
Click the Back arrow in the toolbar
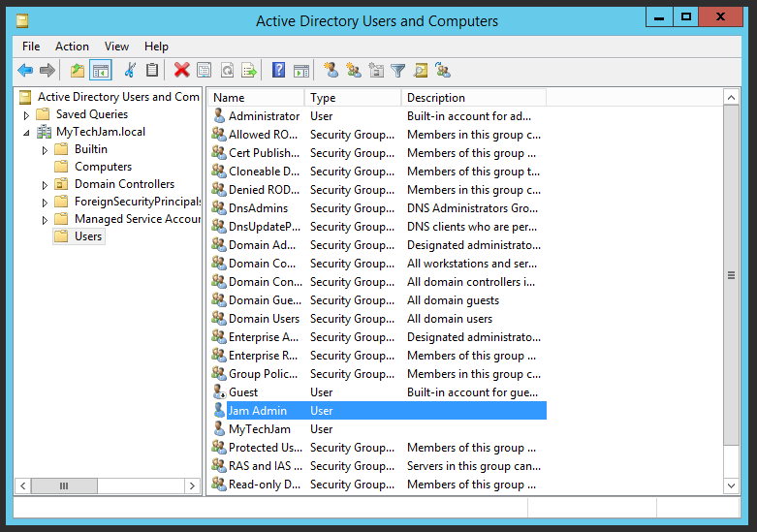pos(25,71)
